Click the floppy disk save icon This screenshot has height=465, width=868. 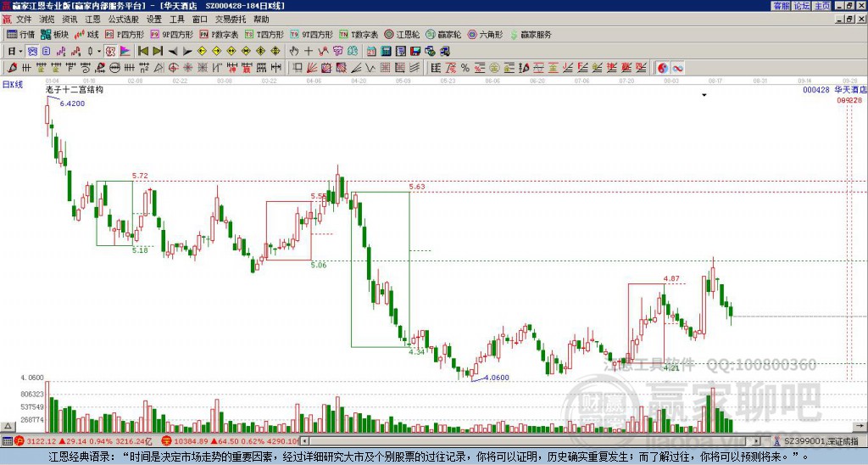coord(415,52)
